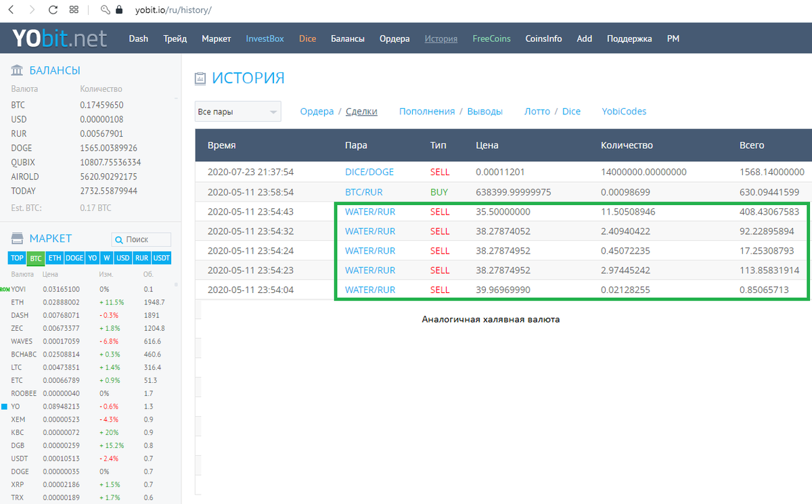
Task: Select the RUR market tab
Action: 141,258
